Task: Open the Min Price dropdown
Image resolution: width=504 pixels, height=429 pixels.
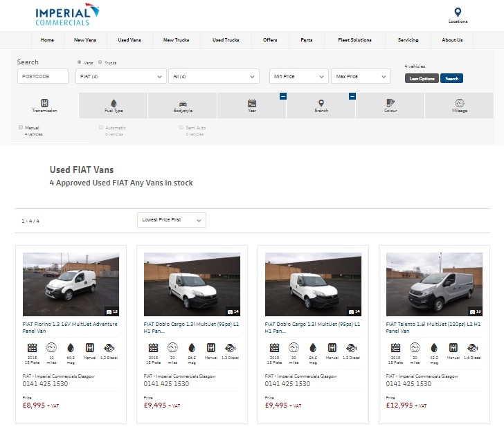Action: click(x=298, y=76)
